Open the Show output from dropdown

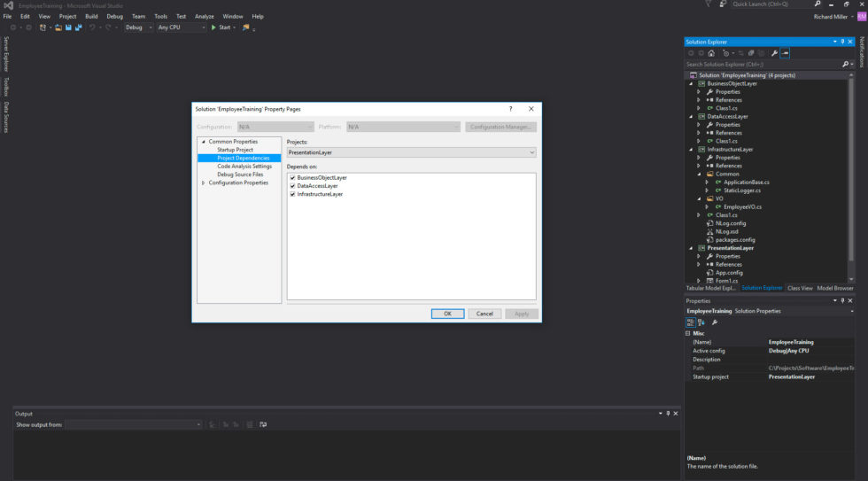134,424
